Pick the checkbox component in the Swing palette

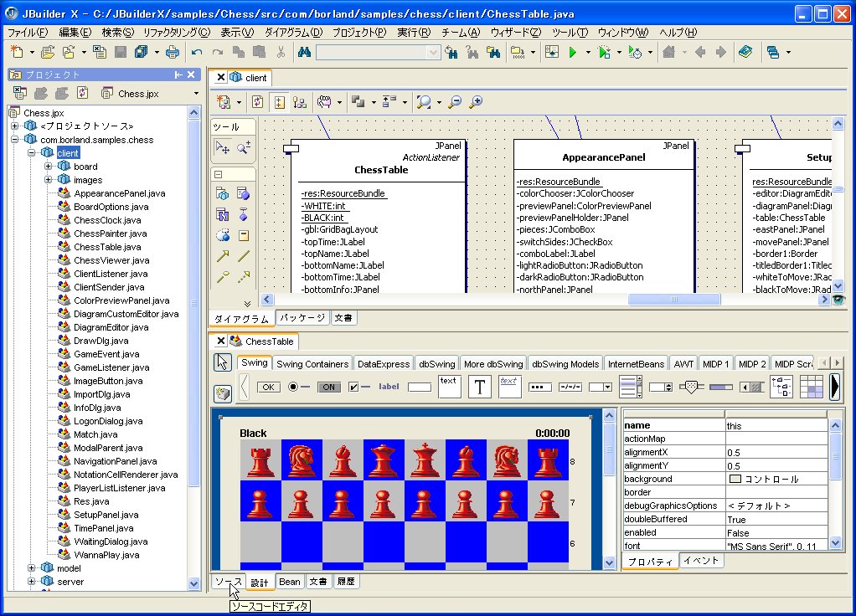point(358,387)
